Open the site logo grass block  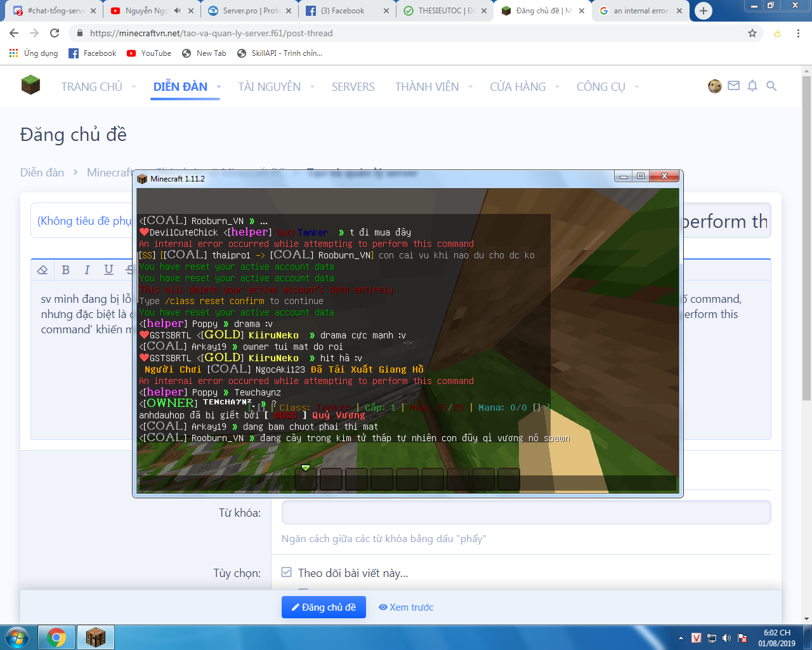(30, 85)
